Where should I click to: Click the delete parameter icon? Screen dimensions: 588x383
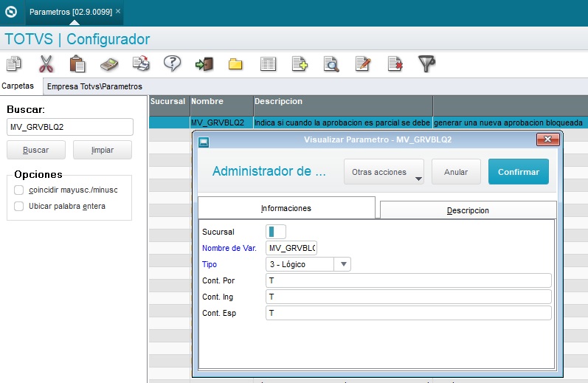395,63
